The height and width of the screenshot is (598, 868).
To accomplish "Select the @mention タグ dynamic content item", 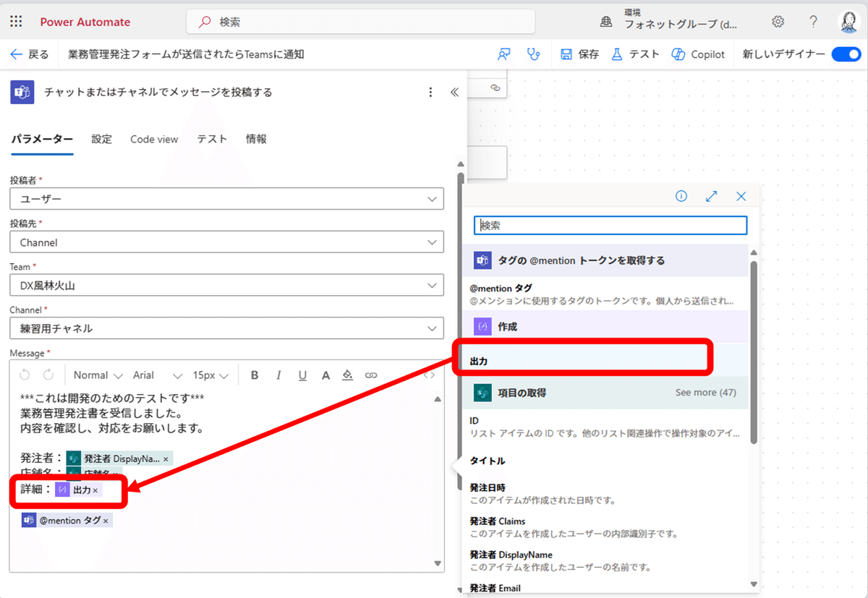I will [605, 294].
